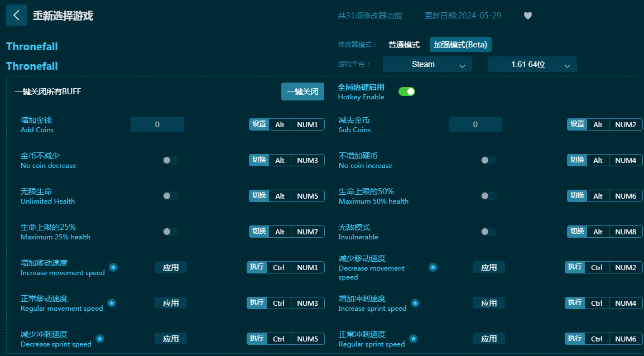Click star icon beside Decrease movement speed
The width and height of the screenshot is (644, 356).
pos(433,267)
